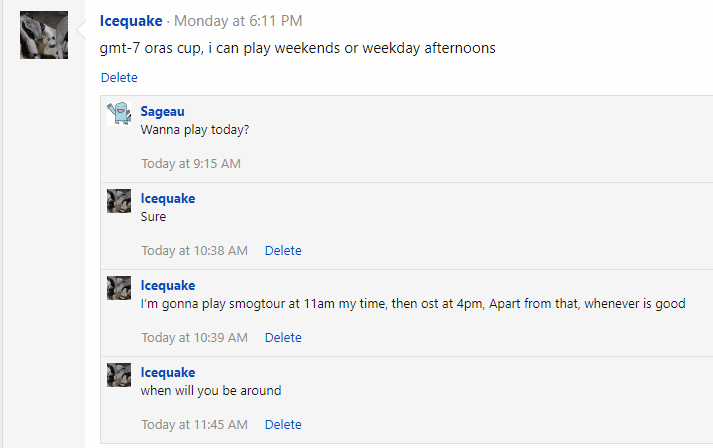Image resolution: width=713 pixels, height=448 pixels.
Task: Click Icequake username above the Sure comment
Action: point(168,198)
